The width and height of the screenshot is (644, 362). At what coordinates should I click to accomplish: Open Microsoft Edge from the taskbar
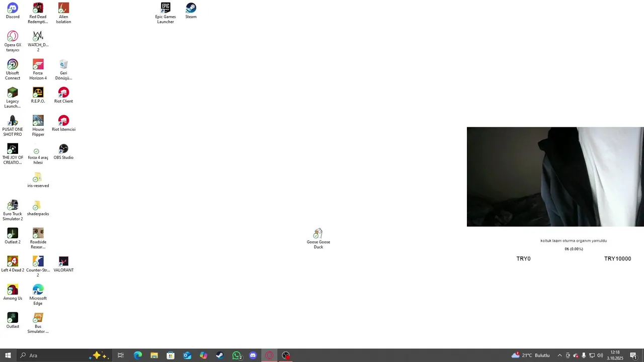pos(137,355)
